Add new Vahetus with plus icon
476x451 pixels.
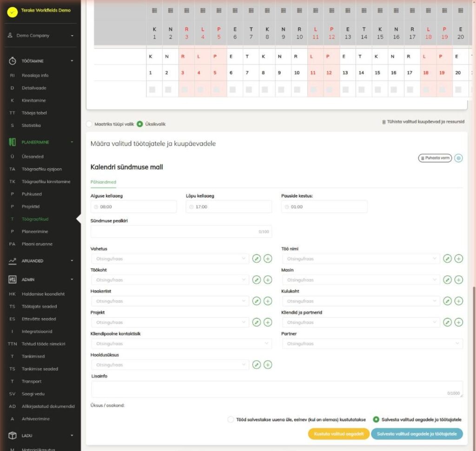[x=268, y=259]
